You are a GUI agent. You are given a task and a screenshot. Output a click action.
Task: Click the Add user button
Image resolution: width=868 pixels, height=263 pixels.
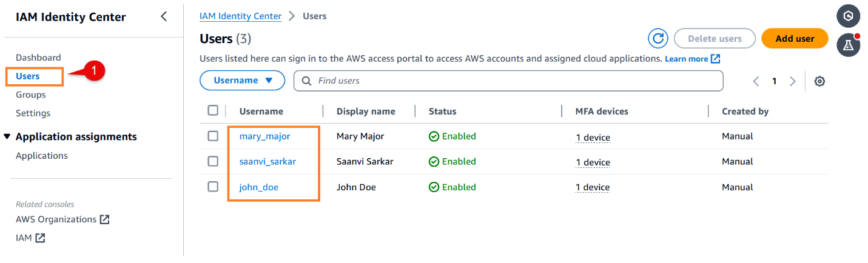click(795, 39)
